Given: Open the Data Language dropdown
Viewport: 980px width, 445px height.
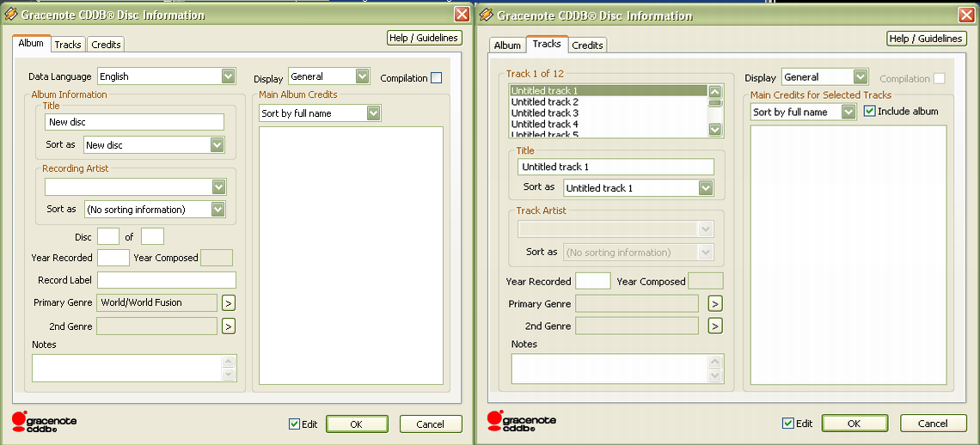Looking at the screenshot, I should (228, 76).
